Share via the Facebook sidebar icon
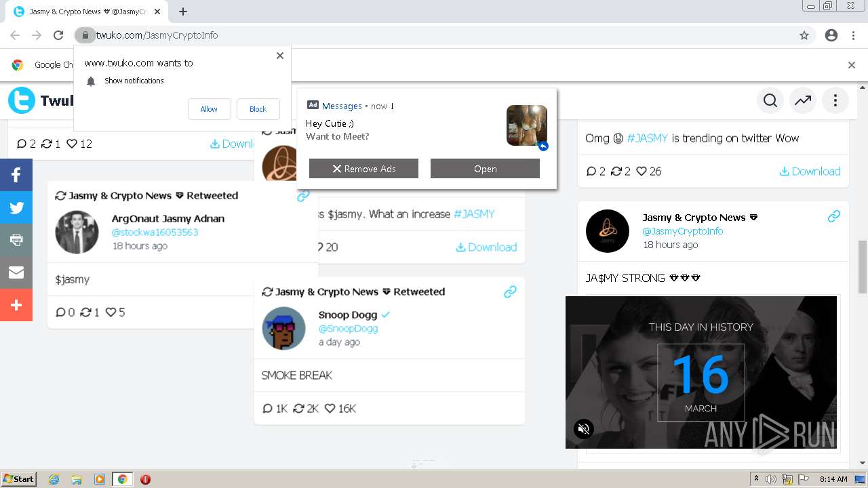Viewport: 868px width, 488px height. 16,175
